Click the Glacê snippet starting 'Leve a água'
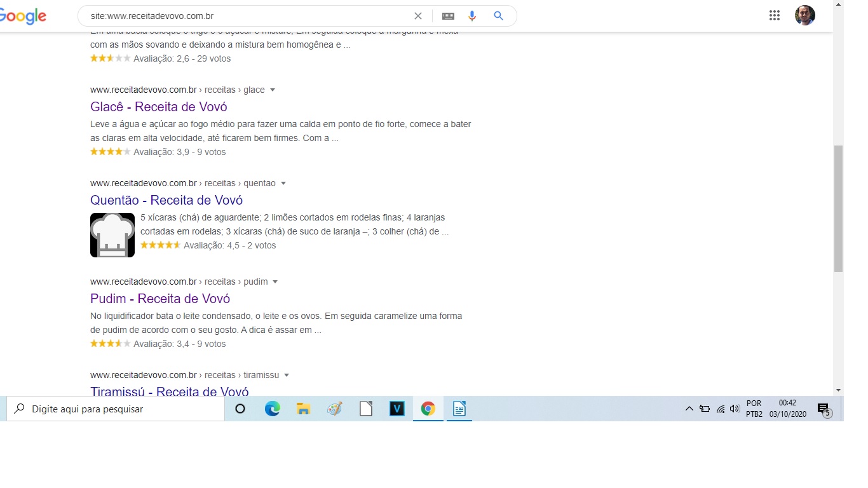The height and width of the screenshot is (488, 868). [x=281, y=131]
